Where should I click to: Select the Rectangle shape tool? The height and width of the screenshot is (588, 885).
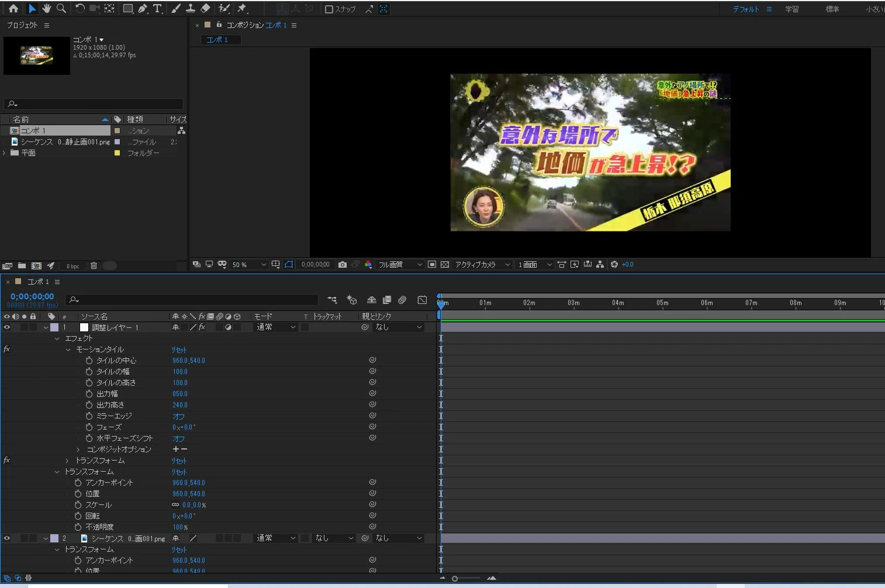127,9
